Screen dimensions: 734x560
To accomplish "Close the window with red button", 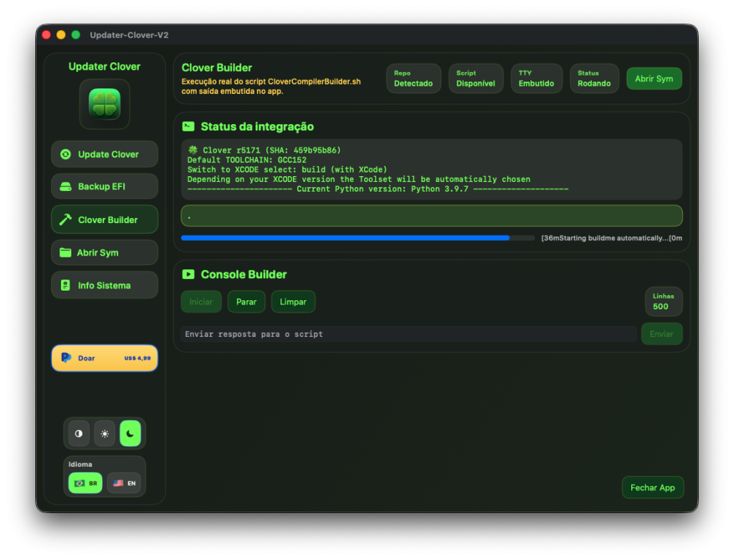I will click(x=46, y=34).
